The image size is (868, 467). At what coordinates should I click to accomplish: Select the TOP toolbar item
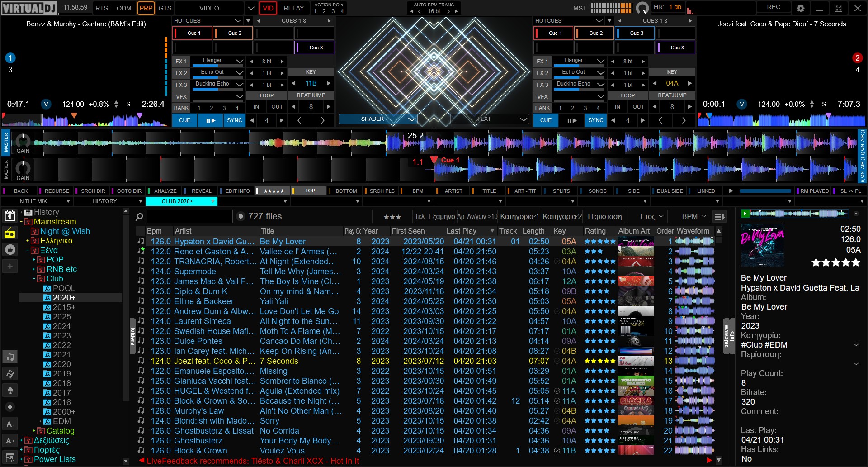(309, 191)
